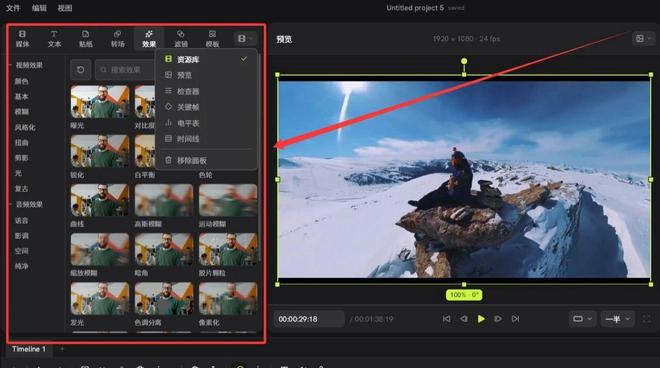Pick the 高斯模糊 gaussian blur thumbnail

pos(164,200)
